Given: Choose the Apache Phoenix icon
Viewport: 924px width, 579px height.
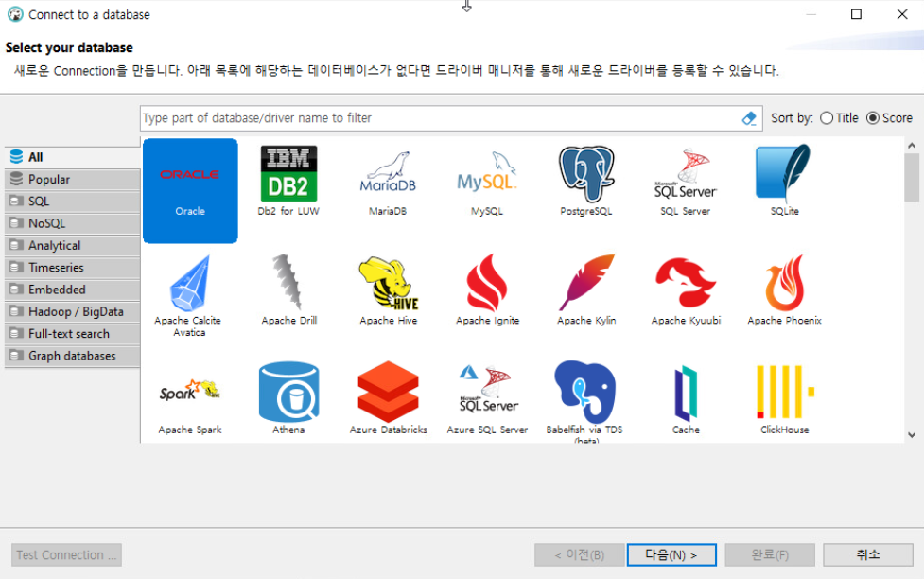Looking at the screenshot, I should coord(784,290).
